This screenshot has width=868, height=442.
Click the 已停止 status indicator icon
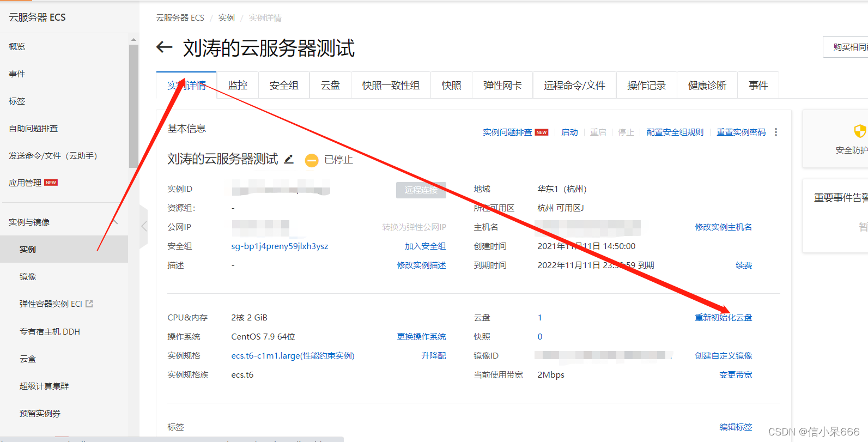click(312, 160)
